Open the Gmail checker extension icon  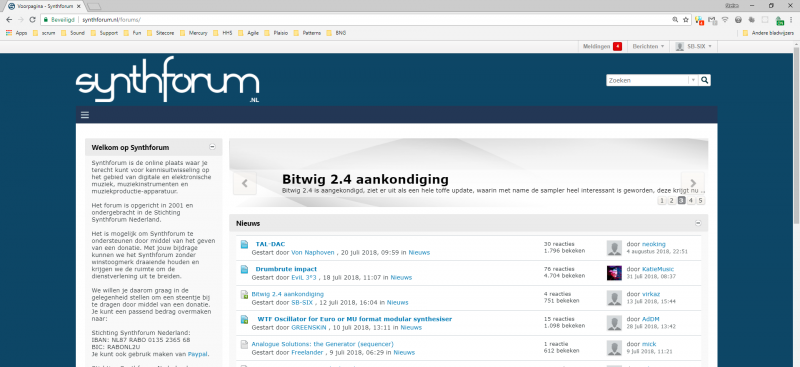coord(712,20)
